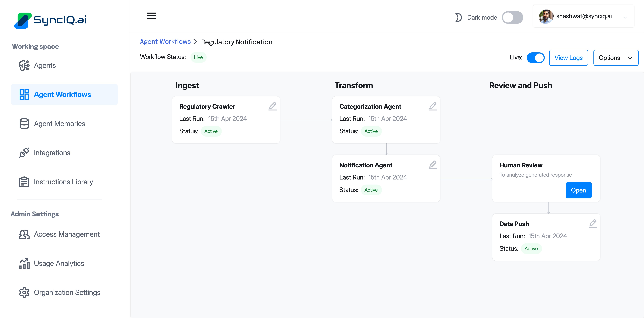This screenshot has height=318, width=644.
Task: Select Agent Workflows menu item
Action: (x=64, y=94)
